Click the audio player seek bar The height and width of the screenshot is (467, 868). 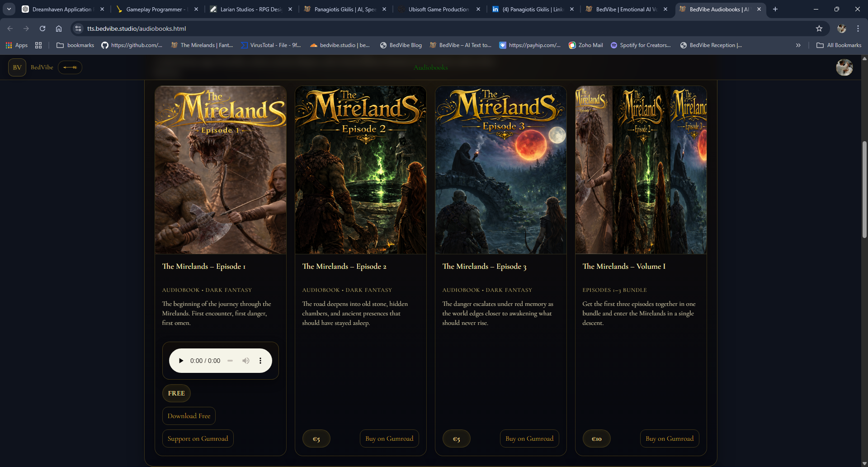230,361
